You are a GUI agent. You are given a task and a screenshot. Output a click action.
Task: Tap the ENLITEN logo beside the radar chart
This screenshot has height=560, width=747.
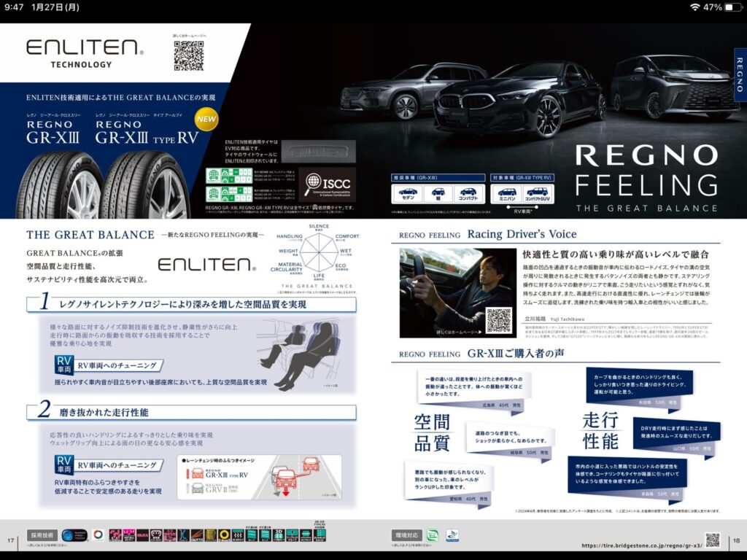coord(206,264)
